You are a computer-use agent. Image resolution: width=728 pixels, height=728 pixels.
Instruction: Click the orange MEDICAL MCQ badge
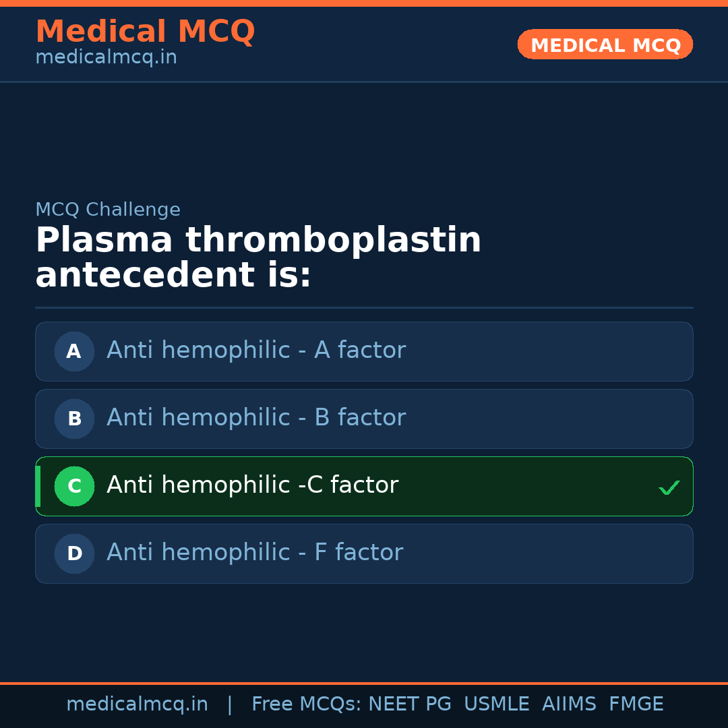tap(605, 44)
